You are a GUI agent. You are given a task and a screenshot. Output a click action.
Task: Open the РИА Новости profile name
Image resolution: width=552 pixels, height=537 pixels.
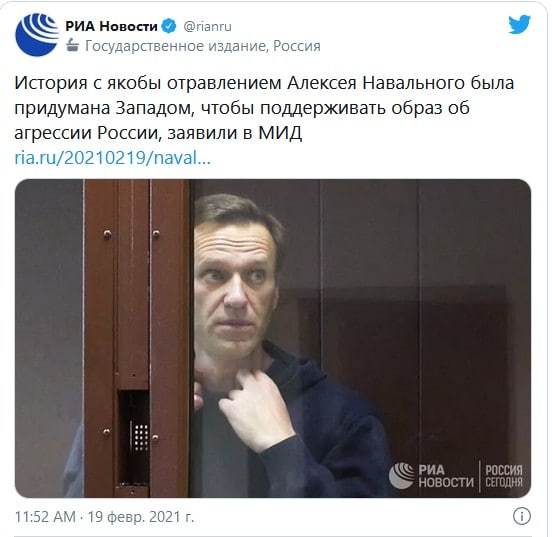pyautogui.click(x=111, y=26)
